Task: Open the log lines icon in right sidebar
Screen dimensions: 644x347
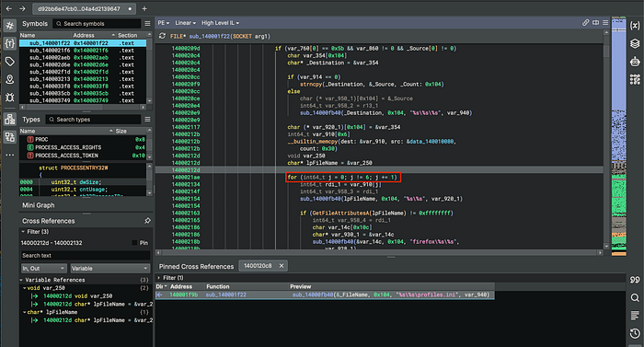Action: pos(635,316)
